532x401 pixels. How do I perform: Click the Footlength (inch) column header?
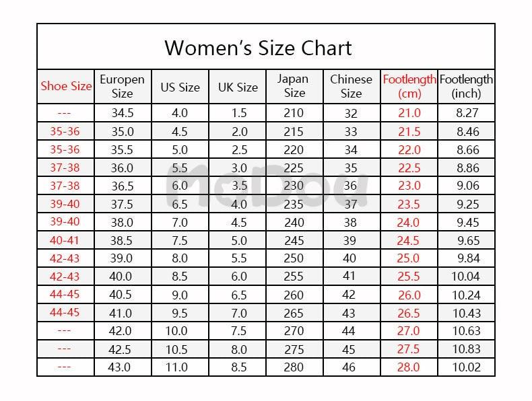(x=466, y=86)
